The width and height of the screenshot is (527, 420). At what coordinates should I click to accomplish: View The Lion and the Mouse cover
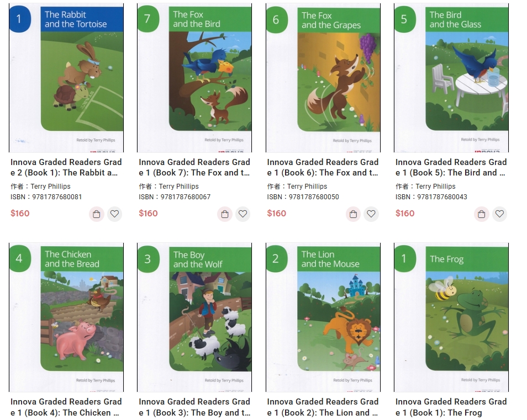pos(323,317)
